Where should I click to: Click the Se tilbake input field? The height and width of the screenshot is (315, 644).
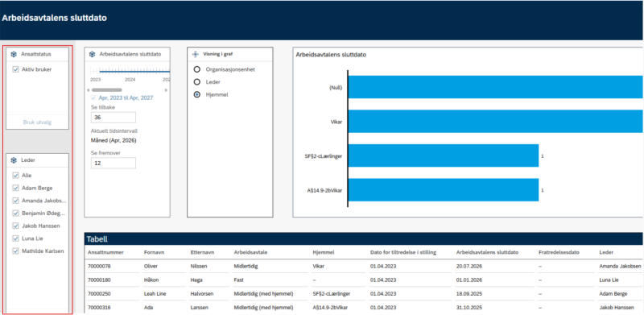[114, 117]
